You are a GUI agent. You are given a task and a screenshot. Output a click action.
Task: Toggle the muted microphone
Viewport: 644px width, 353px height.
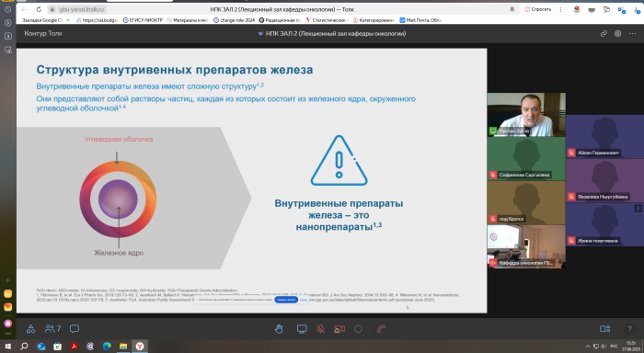[x=321, y=329]
